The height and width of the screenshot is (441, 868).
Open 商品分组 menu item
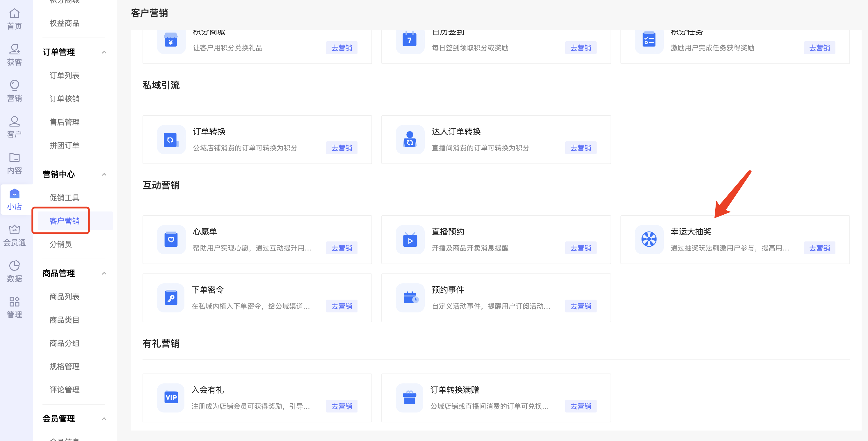point(64,343)
